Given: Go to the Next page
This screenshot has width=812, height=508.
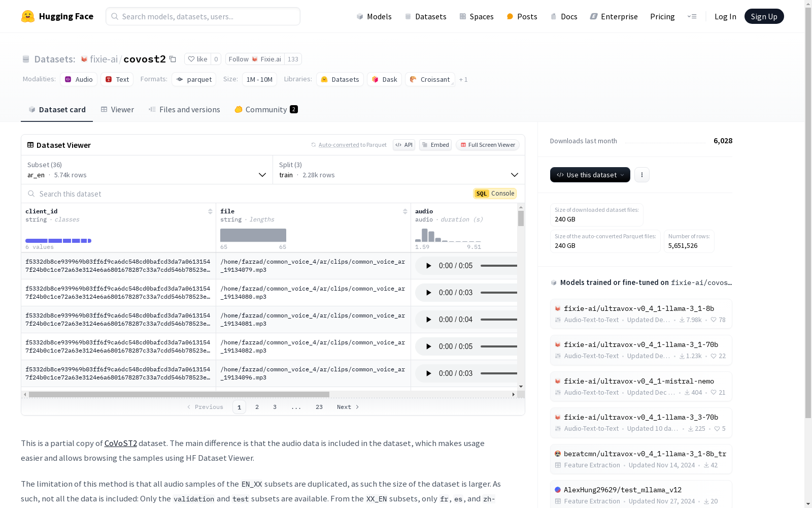Looking at the screenshot, I should pyautogui.click(x=348, y=407).
